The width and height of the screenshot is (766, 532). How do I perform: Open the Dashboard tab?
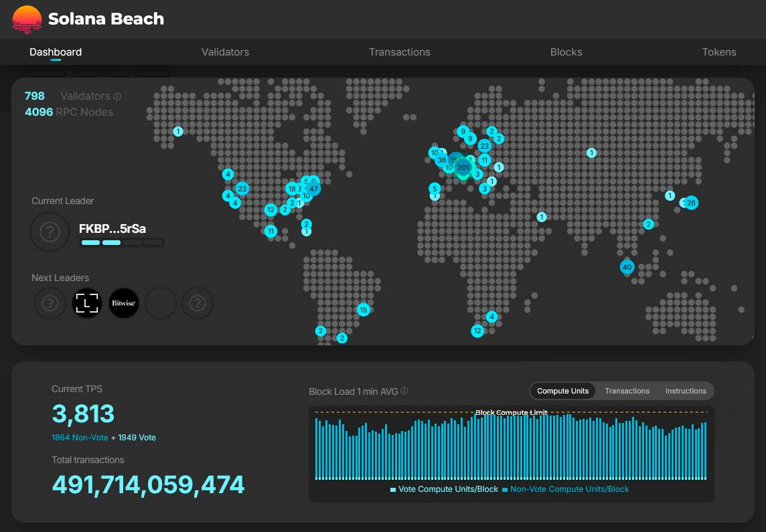[56, 52]
